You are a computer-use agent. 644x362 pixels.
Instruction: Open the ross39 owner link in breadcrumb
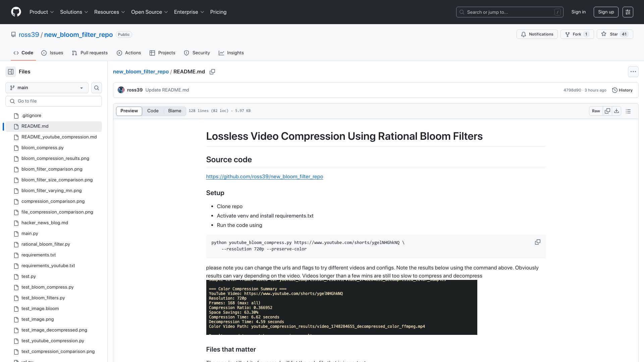tap(29, 35)
